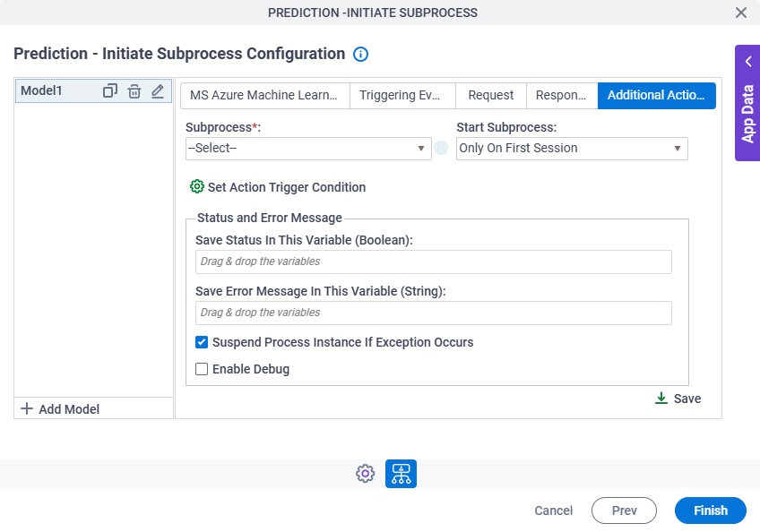The width and height of the screenshot is (760, 532).
Task: Open the Subprocess dropdown
Action: click(308, 149)
